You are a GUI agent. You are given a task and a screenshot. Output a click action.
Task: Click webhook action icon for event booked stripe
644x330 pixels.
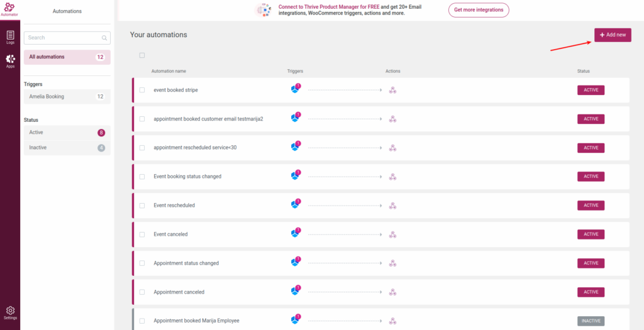[392, 91]
